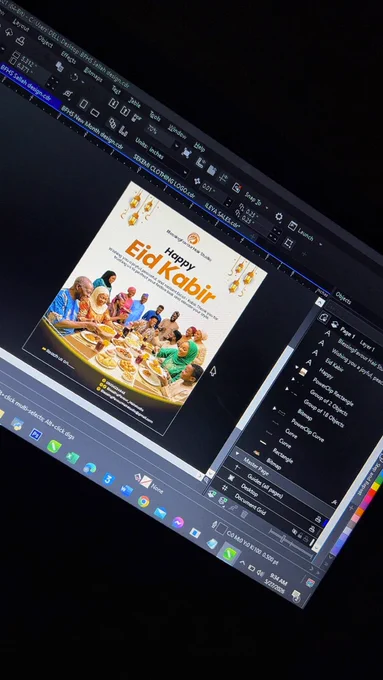The height and width of the screenshot is (680, 383).
Task: Select the Document Grid layer
Action: click(250, 504)
